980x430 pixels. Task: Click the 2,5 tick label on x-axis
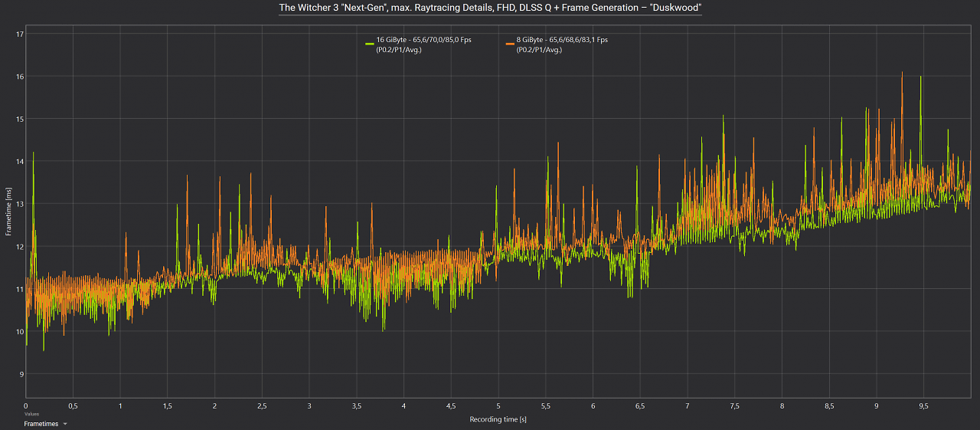[262, 405]
